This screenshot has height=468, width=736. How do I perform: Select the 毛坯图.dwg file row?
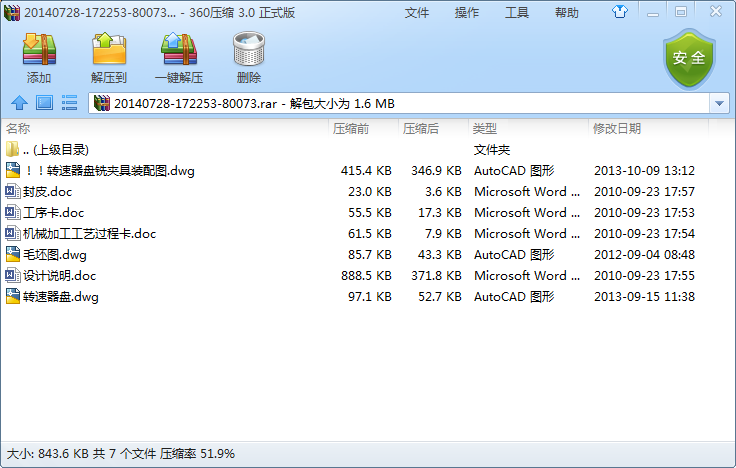[x=55, y=254]
